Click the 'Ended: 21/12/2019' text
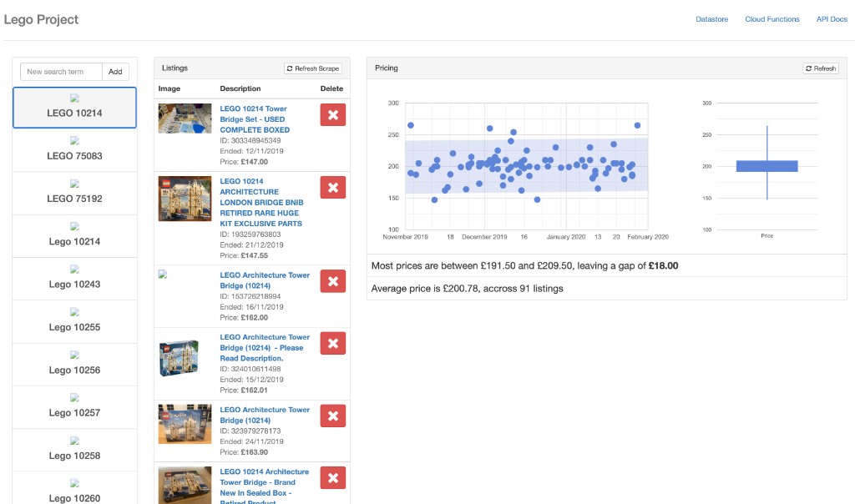 251,245
